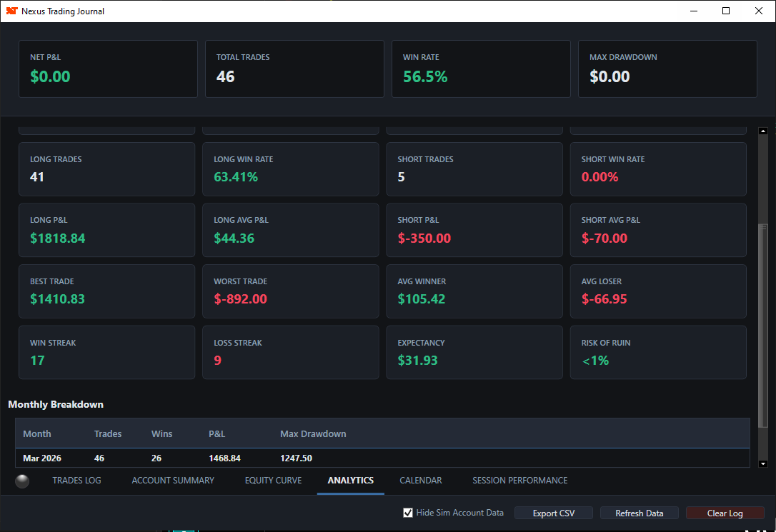Select the active Analytics tab
776x532 pixels.
click(350, 480)
